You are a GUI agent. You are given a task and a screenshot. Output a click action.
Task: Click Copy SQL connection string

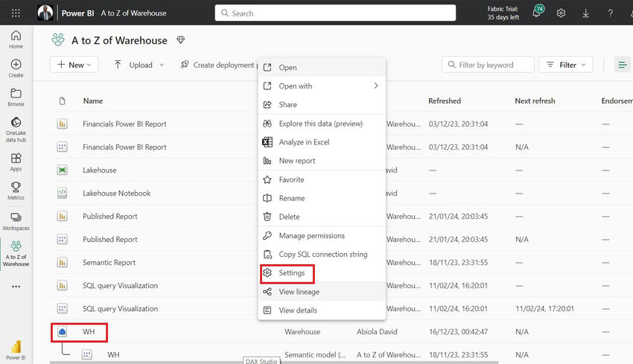[x=322, y=255]
